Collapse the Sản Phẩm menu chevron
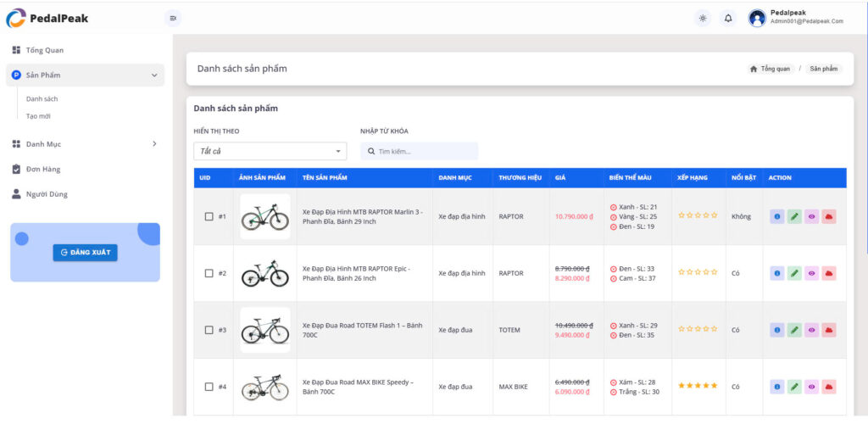Screen dimensions: 868x424 coord(154,75)
